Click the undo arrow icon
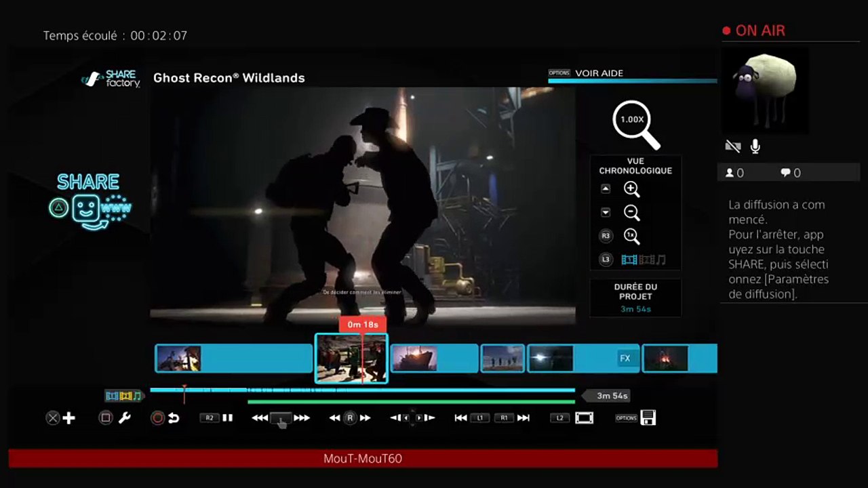 pyautogui.click(x=174, y=418)
